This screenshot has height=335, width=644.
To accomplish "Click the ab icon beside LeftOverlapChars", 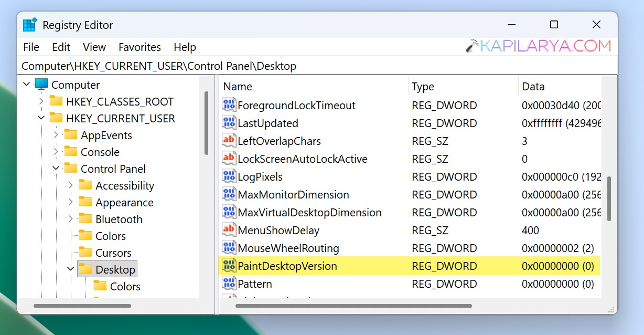I will pos(228,141).
